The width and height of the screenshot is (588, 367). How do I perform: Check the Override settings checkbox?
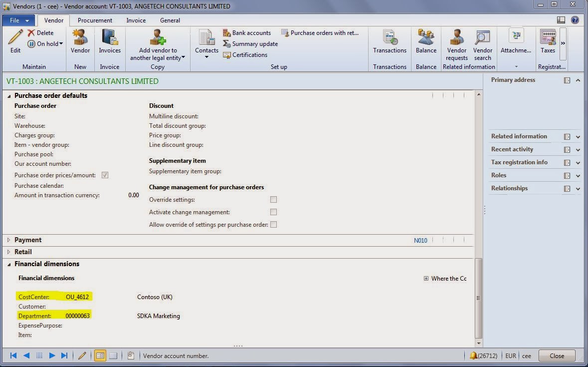(273, 199)
